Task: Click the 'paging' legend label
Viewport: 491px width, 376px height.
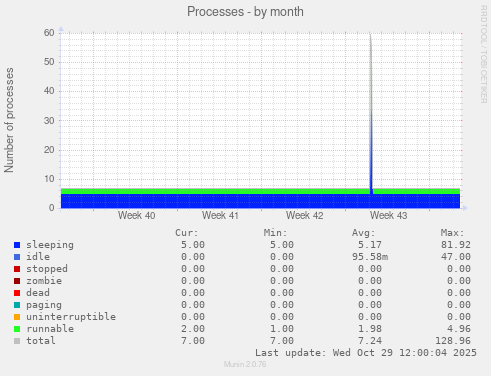Action: (x=44, y=305)
